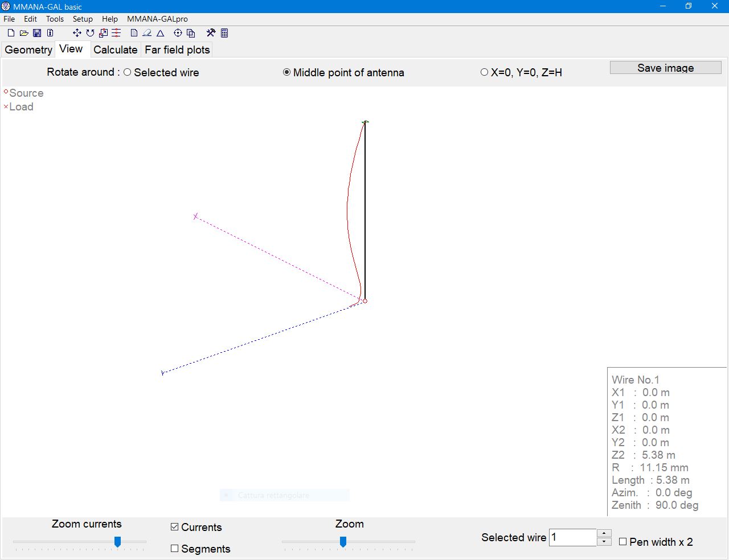Viewport: 729px width, 560px height.
Task: Click the rotate antenna arrow icon
Action: (90, 33)
